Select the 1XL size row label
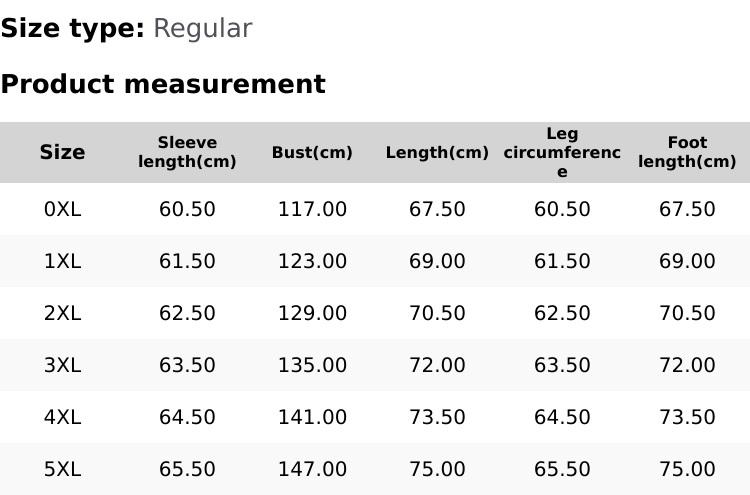750x495 pixels. pyautogui.click(x=62, y=261)
